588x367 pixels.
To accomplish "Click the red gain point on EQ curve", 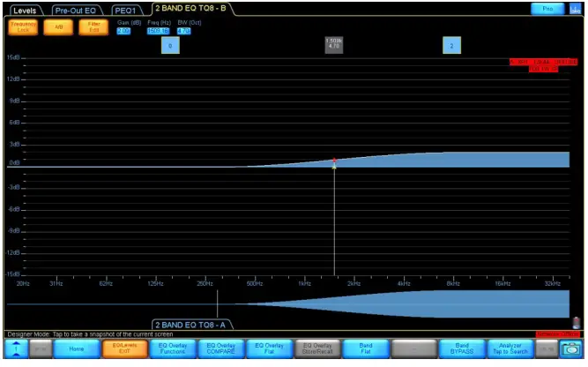I will pos(334,161).
